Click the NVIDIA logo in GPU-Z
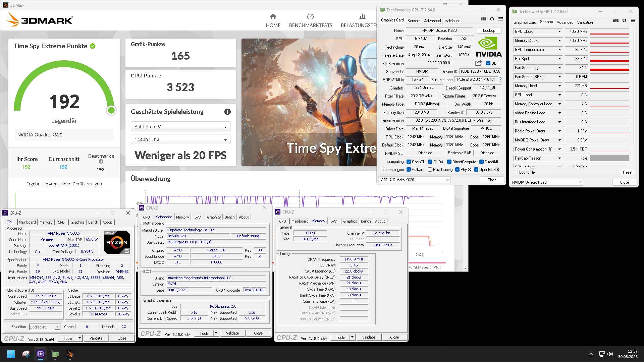644x362 pixels. (x=489, y=47)
